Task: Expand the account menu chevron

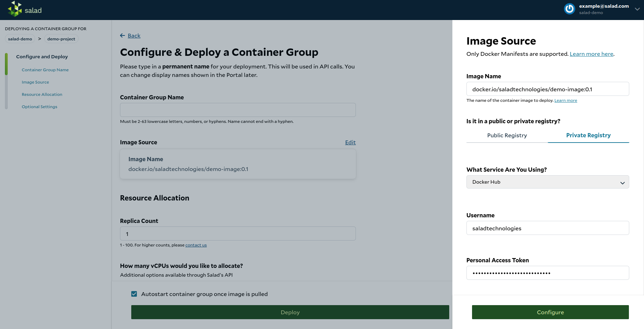Action: [x=637, y=9]
